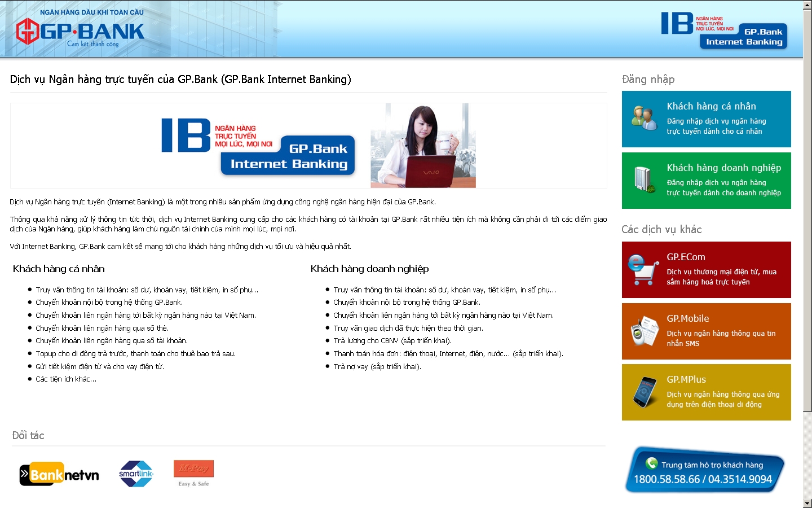Image resolution: width=812 pixels, height=508 pixels.
Task: Click bullet Các tiện ích khác
Action: tap(66, 379)
